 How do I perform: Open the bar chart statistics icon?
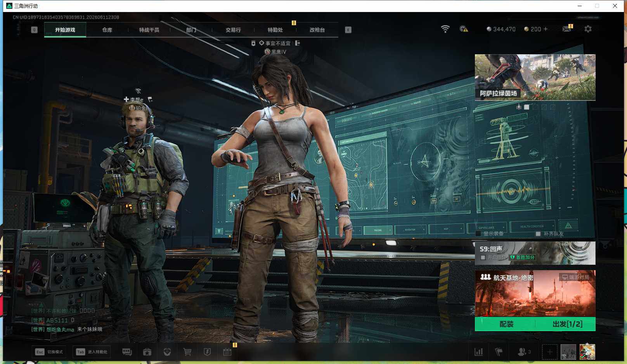(x=479, y=352)
